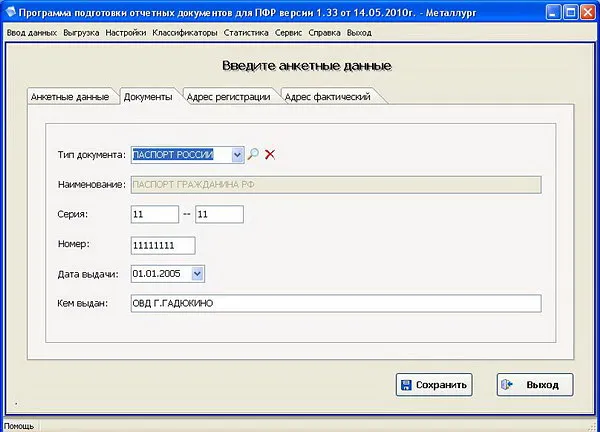Click the magnifier search icon beside document type
Image resolution: width=600 pixels, height=432 pixels.
click(253, 154)
